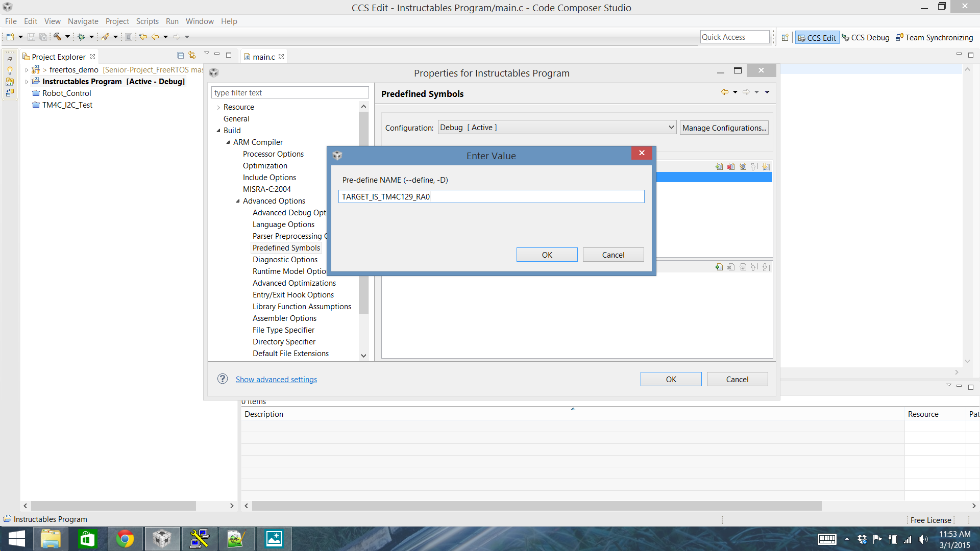Click Manage Configurations button
This screenshot has width=980, height=551.
coord(724,128)
